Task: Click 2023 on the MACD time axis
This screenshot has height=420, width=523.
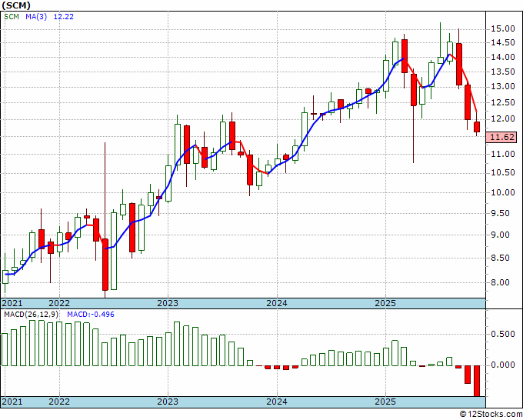Action: [168, 402]
